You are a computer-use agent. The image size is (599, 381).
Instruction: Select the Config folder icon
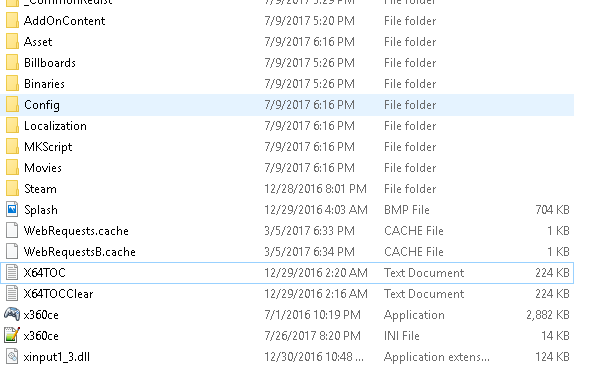pyautogui.click(x=12, y=104)
